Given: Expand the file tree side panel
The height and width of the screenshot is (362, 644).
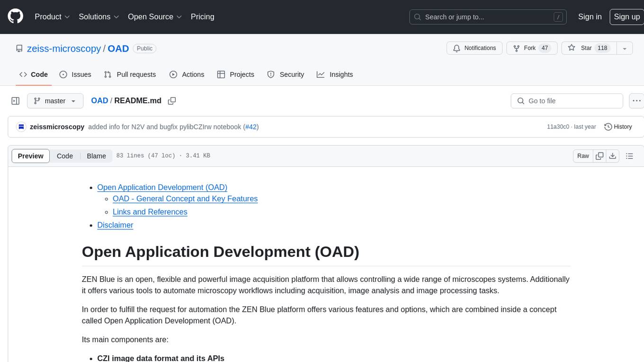Looking at the screenshot, I should tap(15, 101).
